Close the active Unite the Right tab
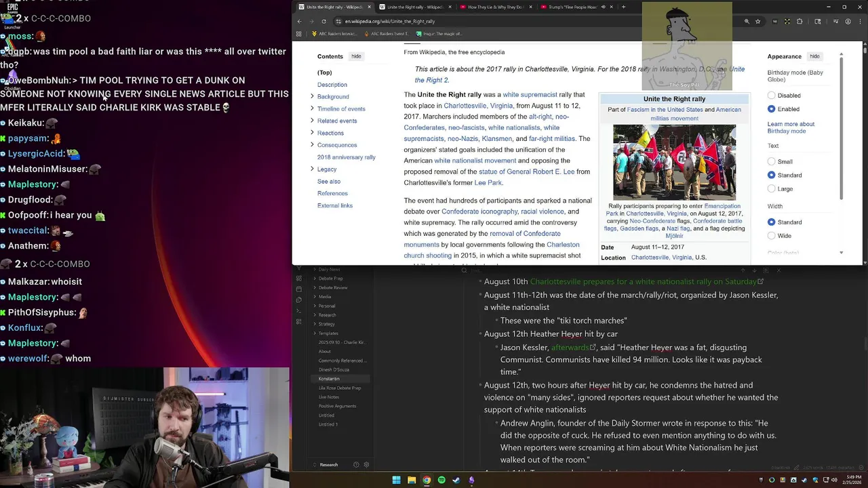Screen dimensions: 868x488 pos(370,7)
